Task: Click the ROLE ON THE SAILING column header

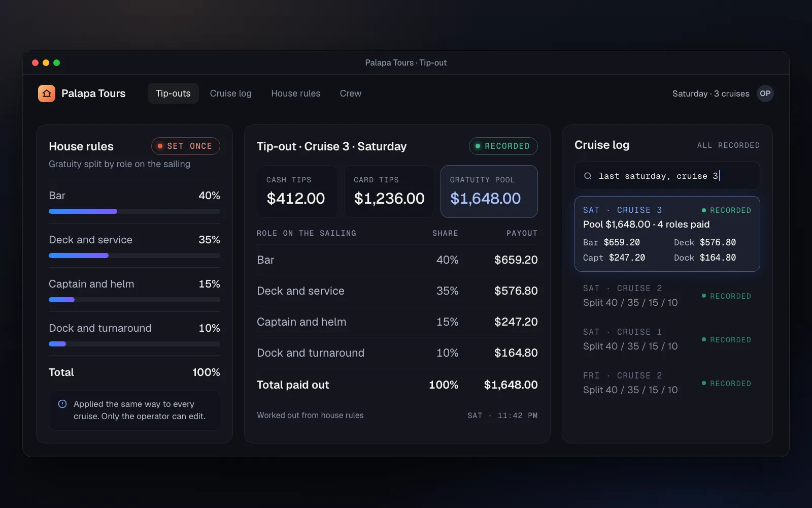Action: click(307, 233)
